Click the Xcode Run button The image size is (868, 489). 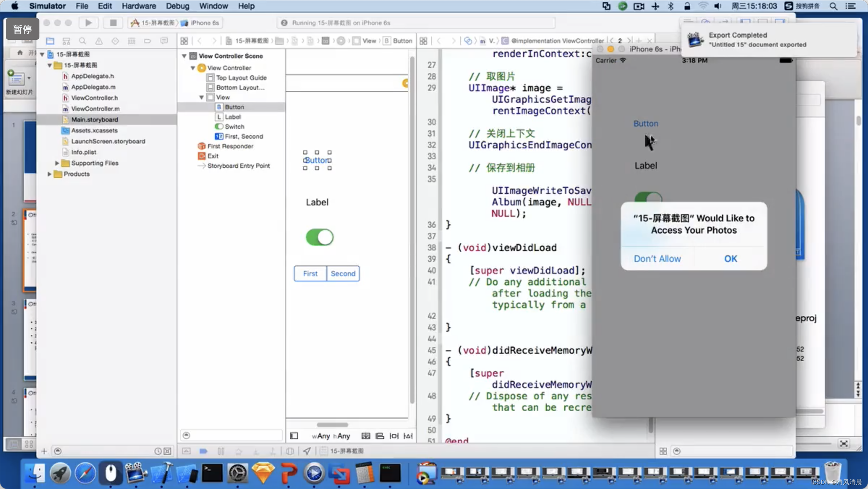click(x=88, y=23)
